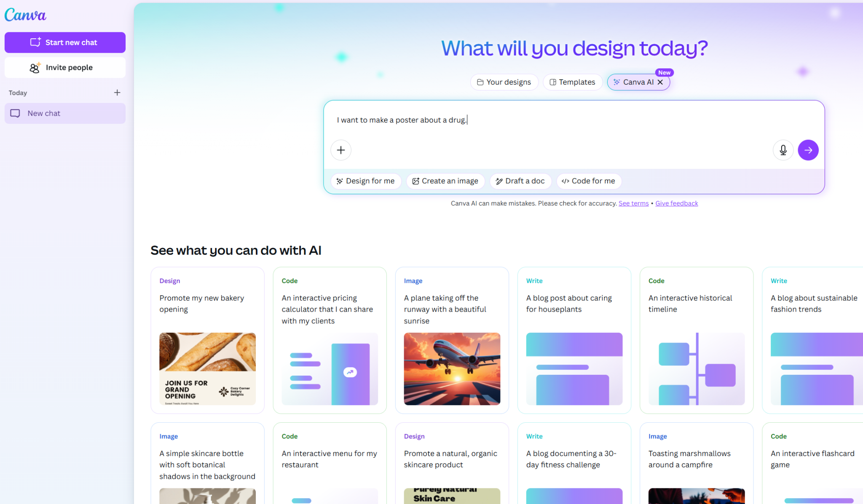Image resolution: width=863 pixels, height=504 pixels.
Task: Enable the Design for me mode
Action: (x=366, y=181)
